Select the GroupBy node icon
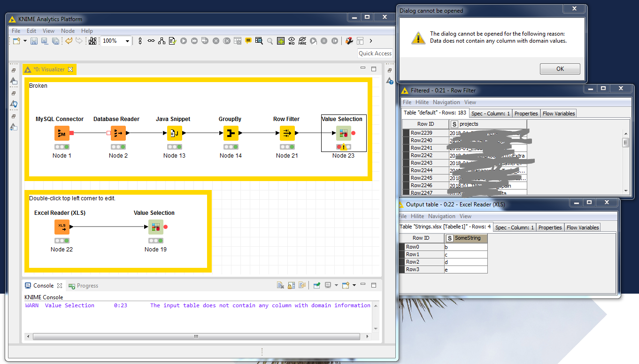Image resolution: width=639 pixels, height=364 pixels. click(x=231, y=134)
